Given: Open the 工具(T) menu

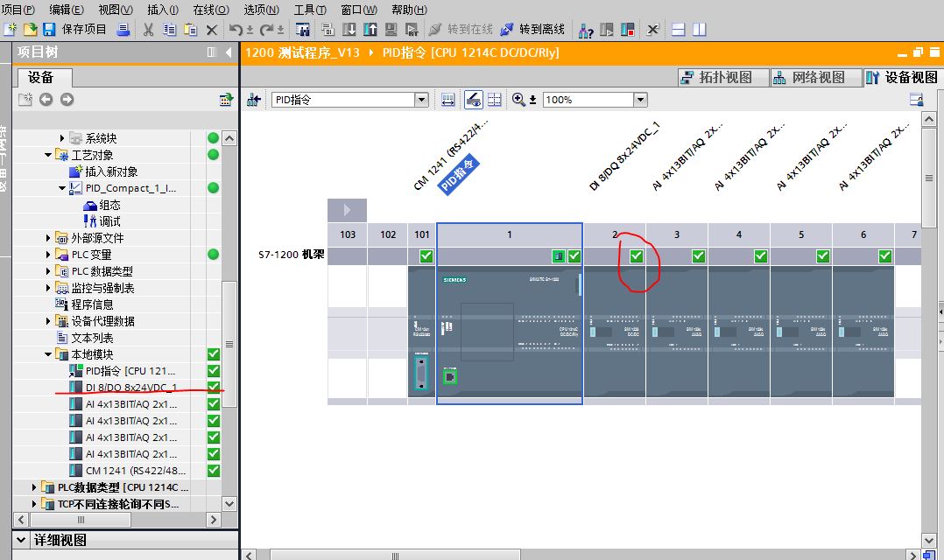Looking at the screenshot, I should pos(309,10).
